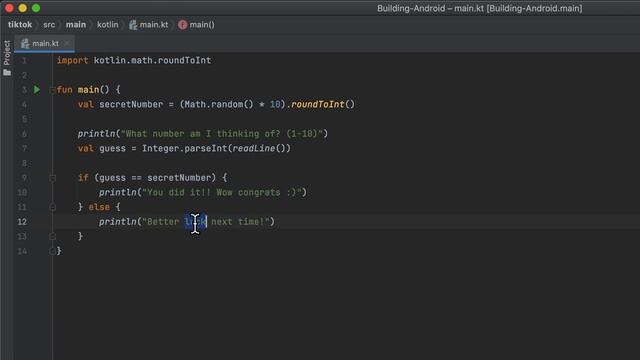Close the main.kt tab

(x=67, y=43)
